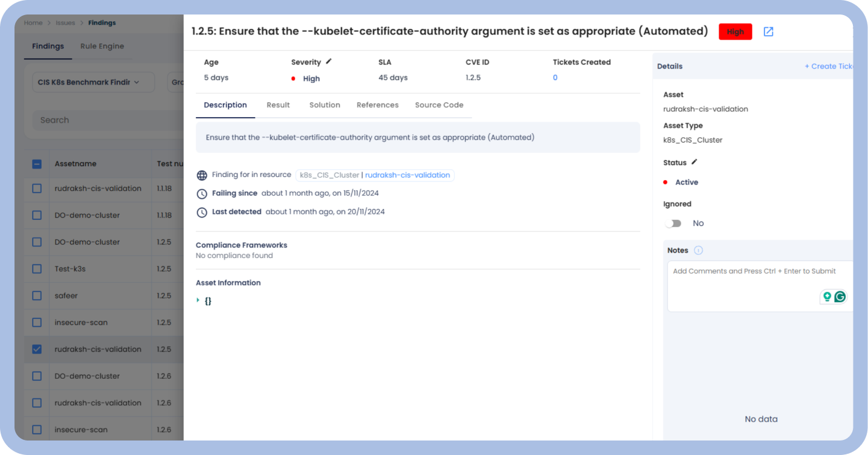This screenshot has width=868, height=455.
Task: Open the References tab
Action: (378, 105)
